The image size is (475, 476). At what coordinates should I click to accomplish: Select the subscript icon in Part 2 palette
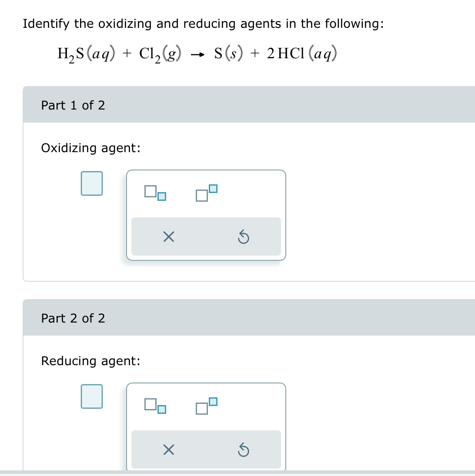(155, 406)
